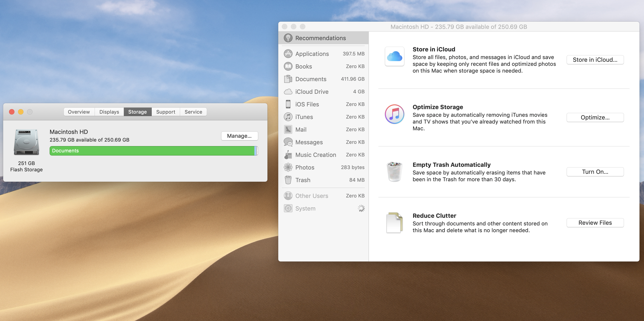Screen dimensions: 644x321
Task: Click the Trash bin icon in sidebar
Action: 288,180
